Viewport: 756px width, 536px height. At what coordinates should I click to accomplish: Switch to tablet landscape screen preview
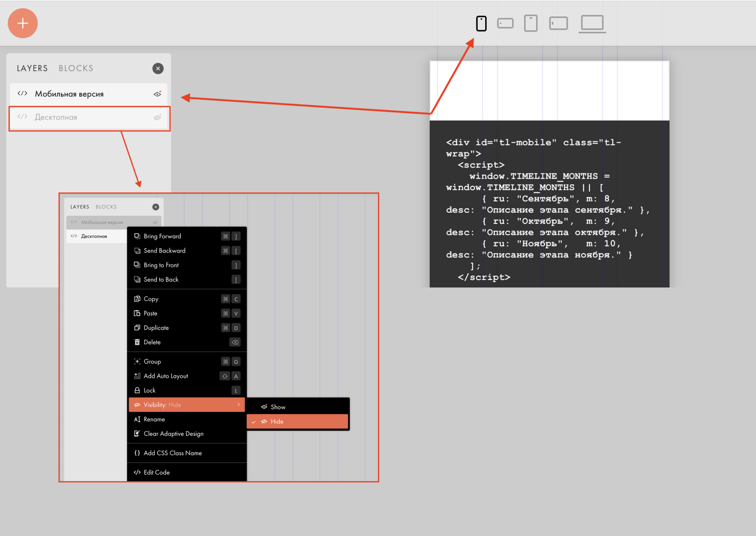point(558,23)
